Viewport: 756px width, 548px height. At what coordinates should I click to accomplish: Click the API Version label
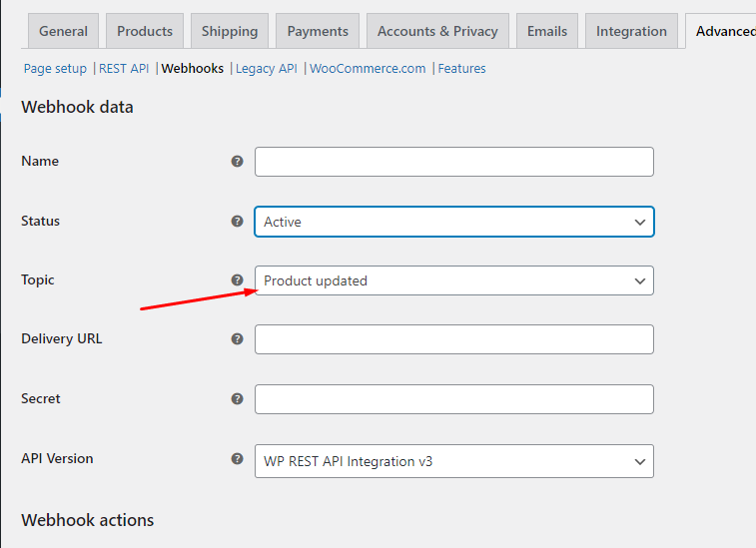[57, 458]
